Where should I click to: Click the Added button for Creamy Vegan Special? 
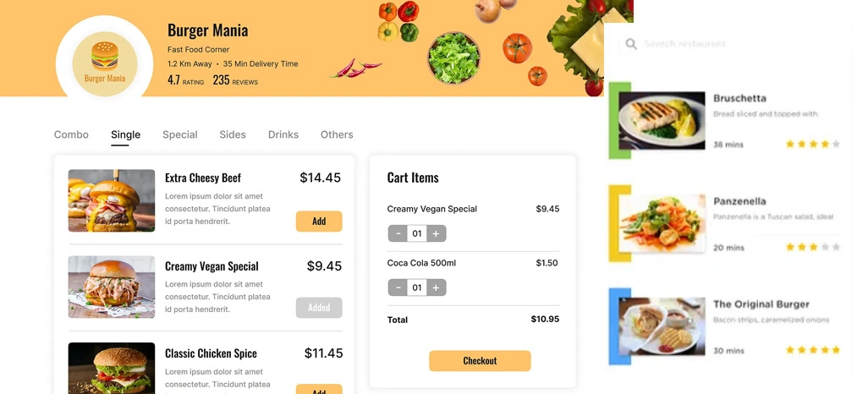pos(319,308)
